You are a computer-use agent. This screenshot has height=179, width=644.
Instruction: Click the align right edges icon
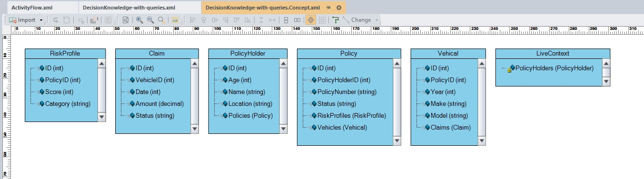226,20
